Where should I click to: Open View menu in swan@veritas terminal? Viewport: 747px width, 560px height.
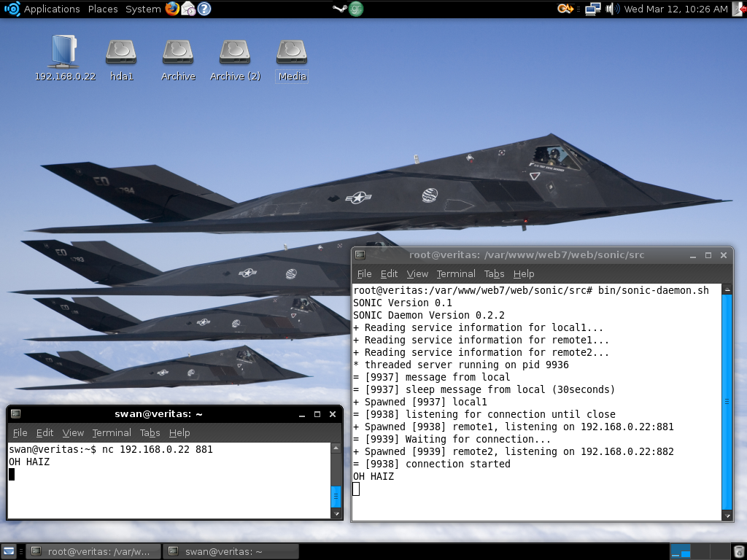(x=73, y=433)
